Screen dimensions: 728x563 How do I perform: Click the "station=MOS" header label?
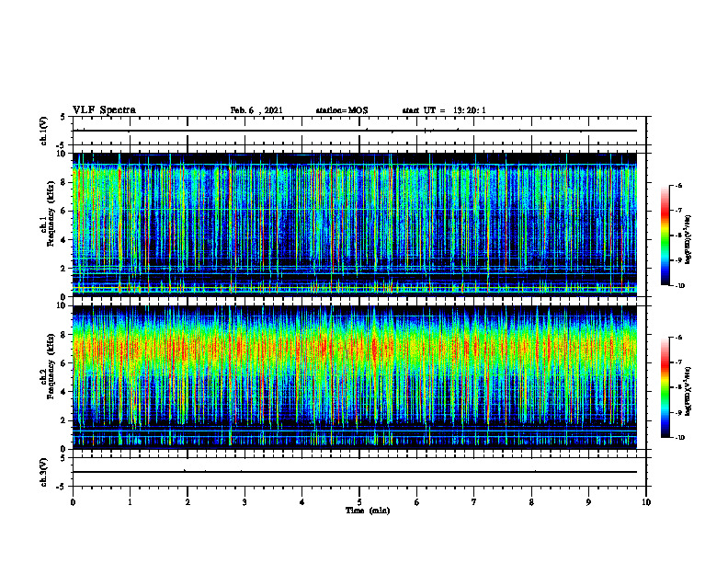point(342,110)
